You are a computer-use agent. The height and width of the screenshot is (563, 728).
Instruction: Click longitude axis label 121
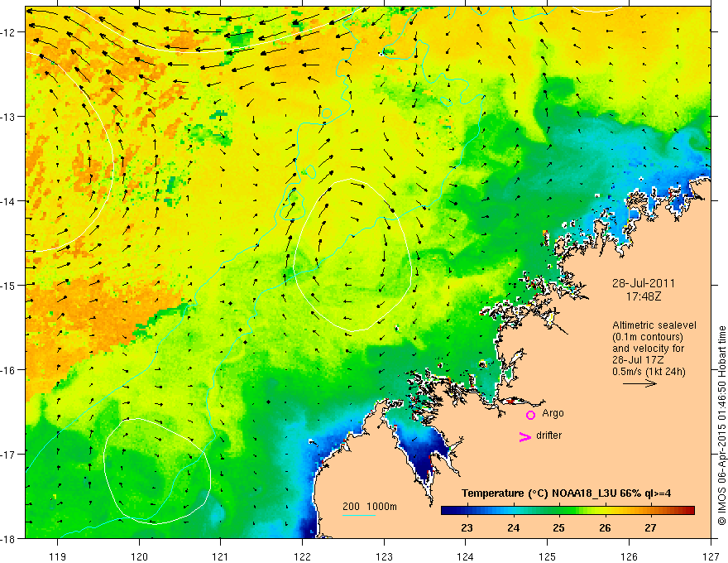point(221,556)
